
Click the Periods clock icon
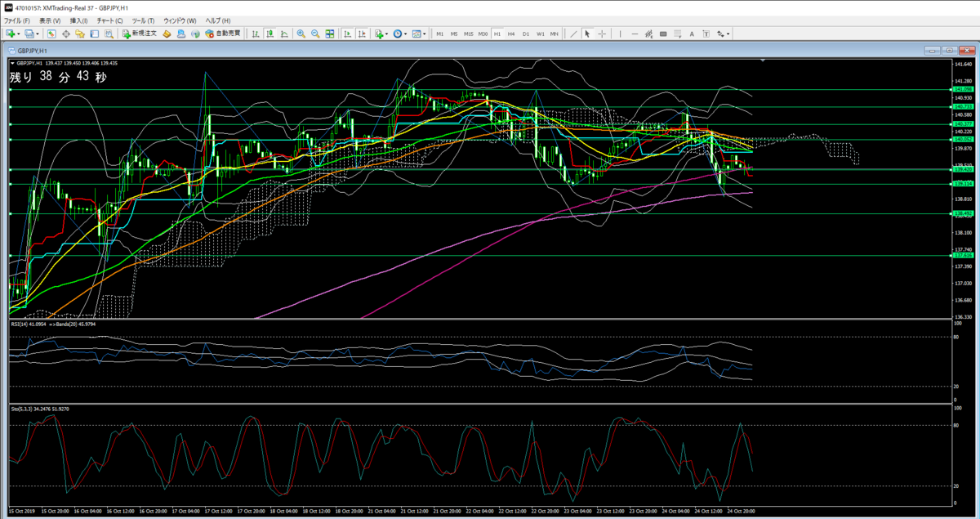pyautogui.click(x=398, y=34)
